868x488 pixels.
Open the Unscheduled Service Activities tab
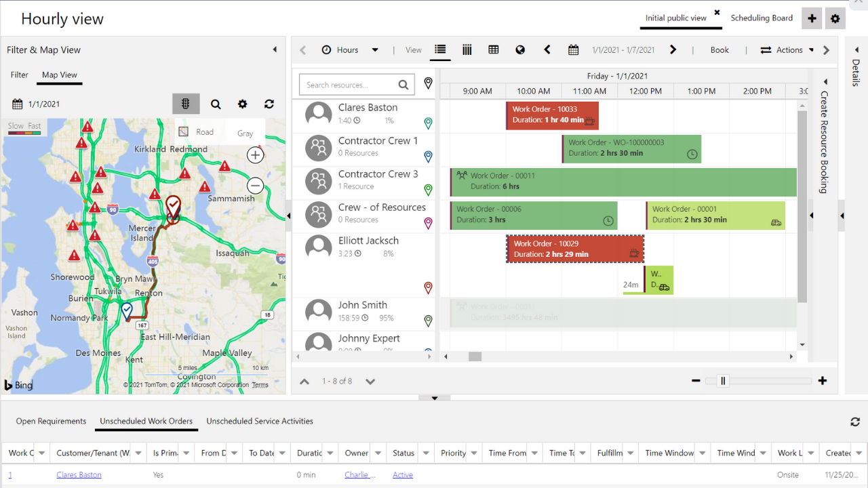click(258, 421)
